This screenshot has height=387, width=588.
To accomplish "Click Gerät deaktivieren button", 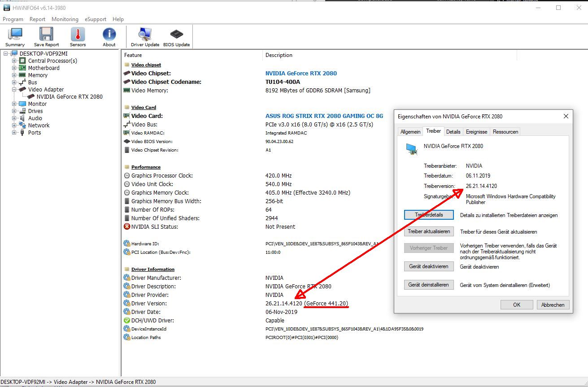I will 429,266.
